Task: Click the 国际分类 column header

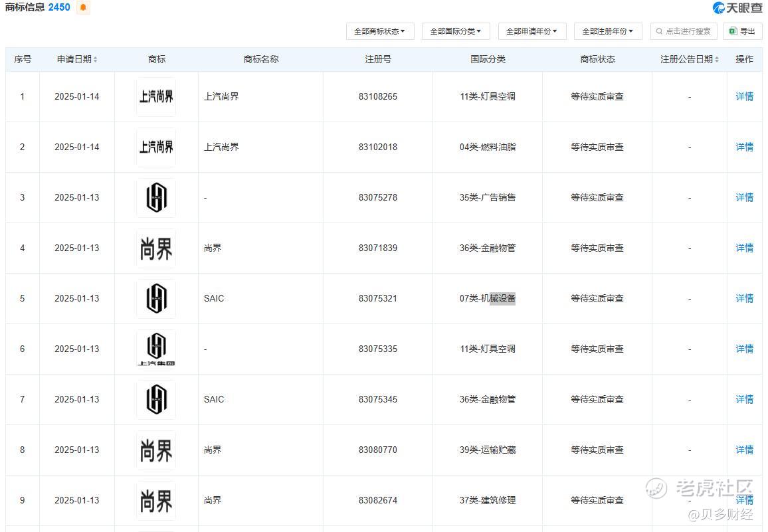Action: coord(488,59)
